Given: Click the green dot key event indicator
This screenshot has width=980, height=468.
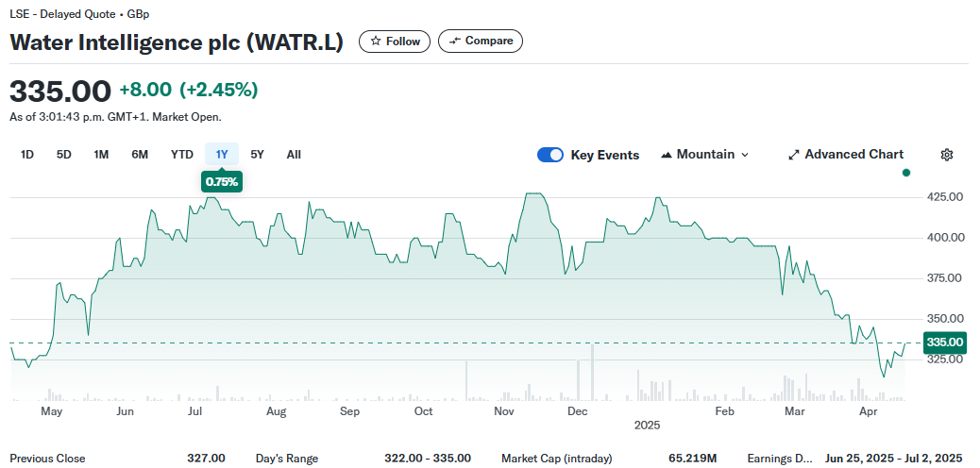Looking at the screenshot, I should click(906, 173).
